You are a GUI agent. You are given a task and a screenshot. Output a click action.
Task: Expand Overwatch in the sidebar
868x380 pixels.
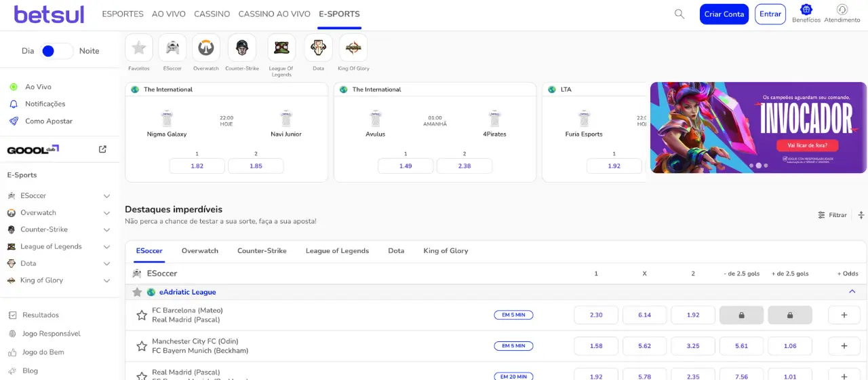[106, 212]
